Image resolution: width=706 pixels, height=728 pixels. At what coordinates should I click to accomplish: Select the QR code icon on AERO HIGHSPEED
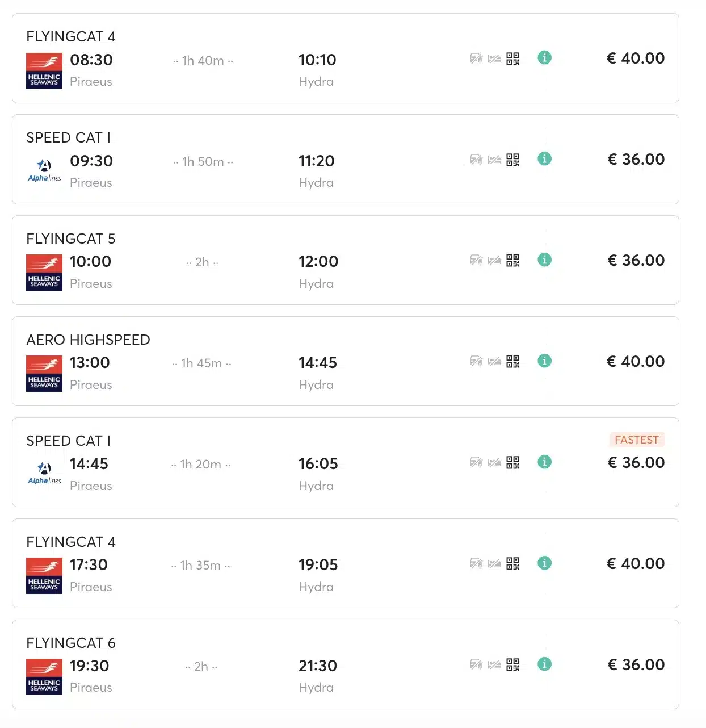pos(513,362)
